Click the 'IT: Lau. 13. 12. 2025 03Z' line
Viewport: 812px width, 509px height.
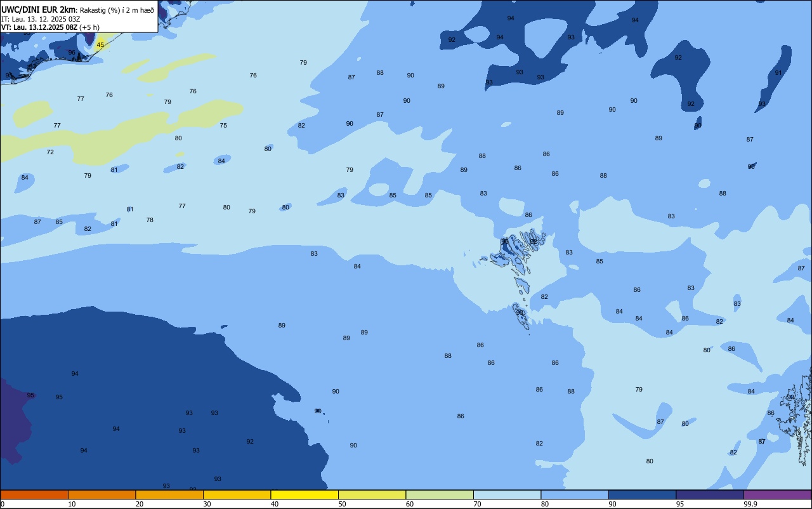pyautogui.click(x=41, y=19)
